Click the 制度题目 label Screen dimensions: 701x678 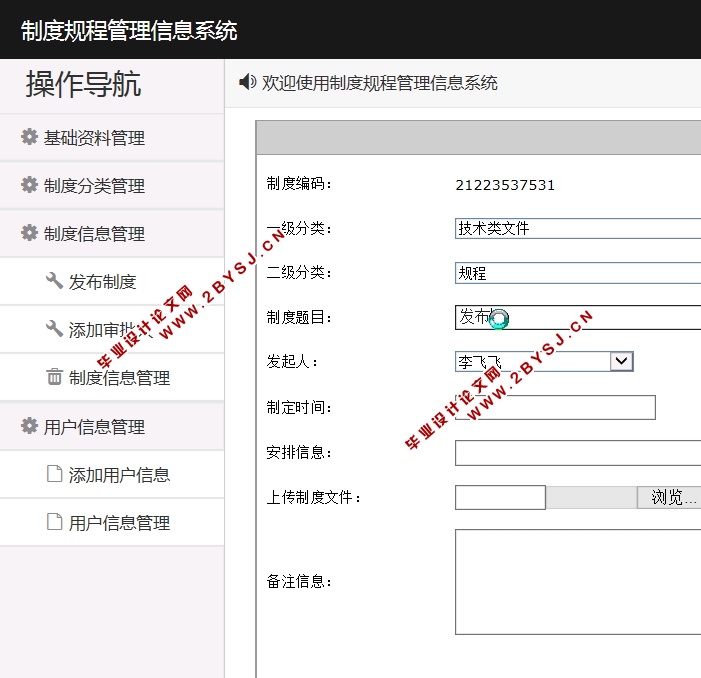pyautogui.click(x=299, y=317)
